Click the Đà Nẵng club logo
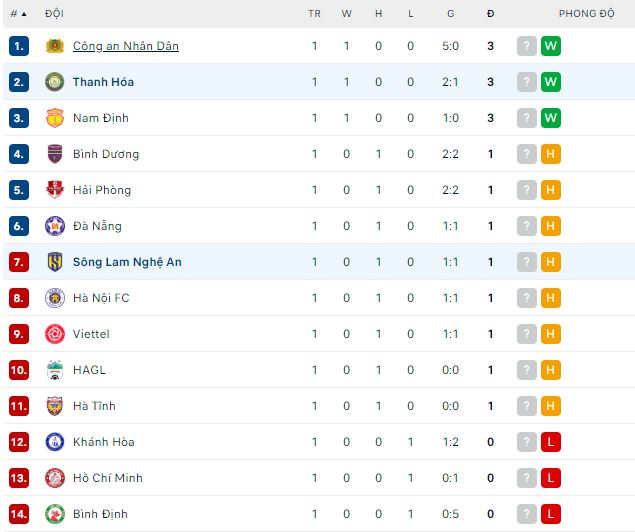This screenshot has height=532, width=635. [x=55, y=226]
